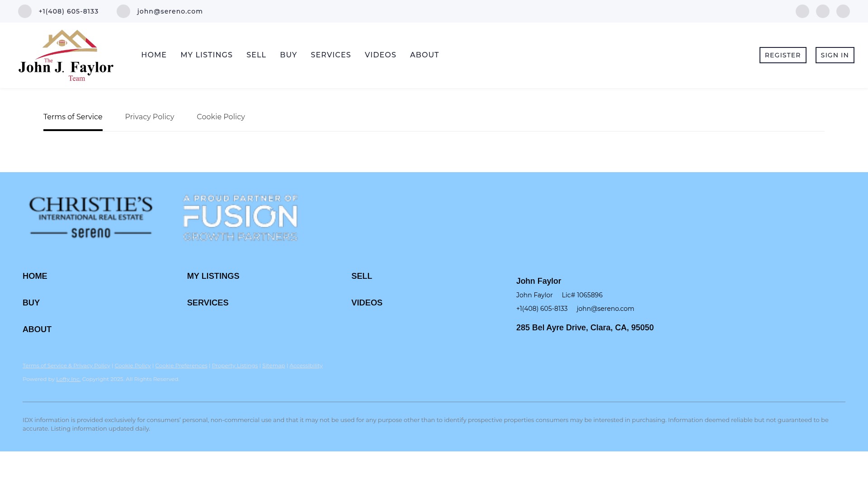This screenshot has height=488, width=868.
Task: Click footer phone number +1(408) 605-8133
Action: (542, 309)
